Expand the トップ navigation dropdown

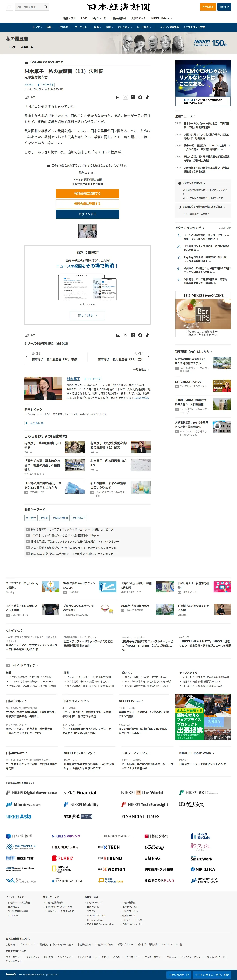(x=37, y=27)
